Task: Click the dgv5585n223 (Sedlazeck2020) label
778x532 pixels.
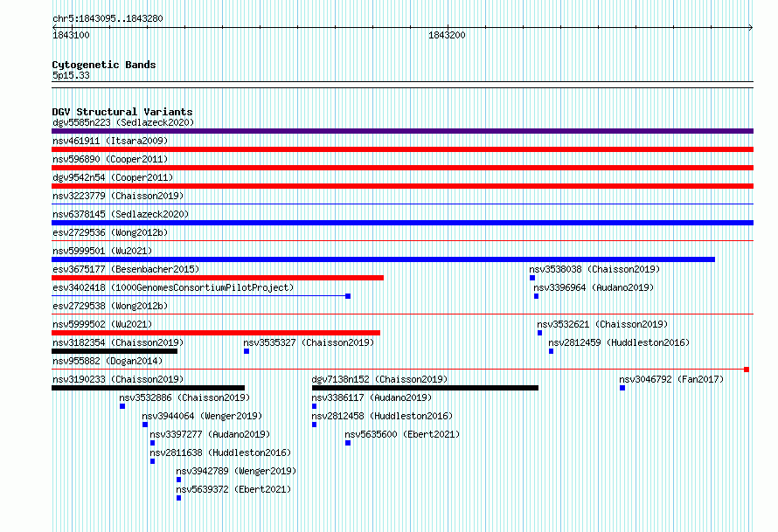Action: click(123, 122)
